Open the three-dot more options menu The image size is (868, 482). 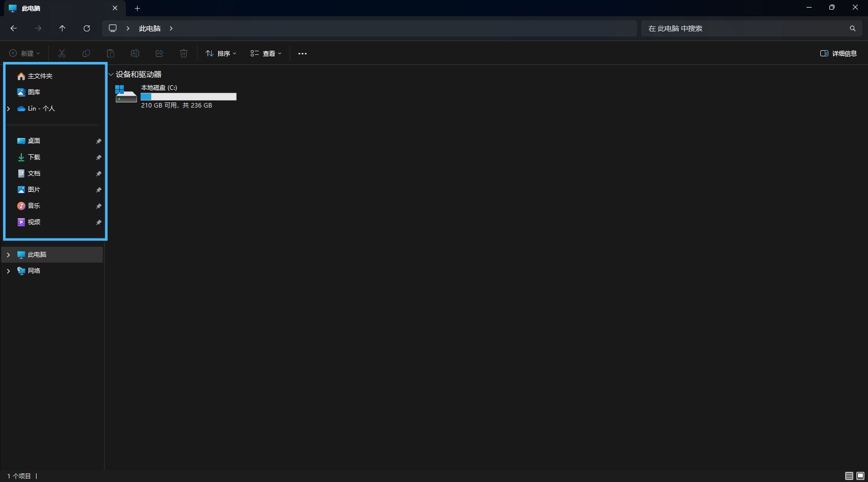click(x=303, y=53)
